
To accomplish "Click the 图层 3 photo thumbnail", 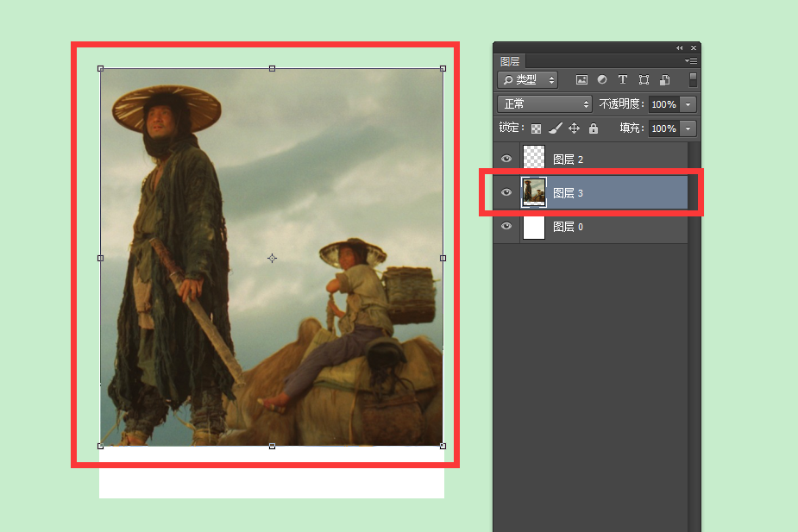I will click(x=534, y=192).
